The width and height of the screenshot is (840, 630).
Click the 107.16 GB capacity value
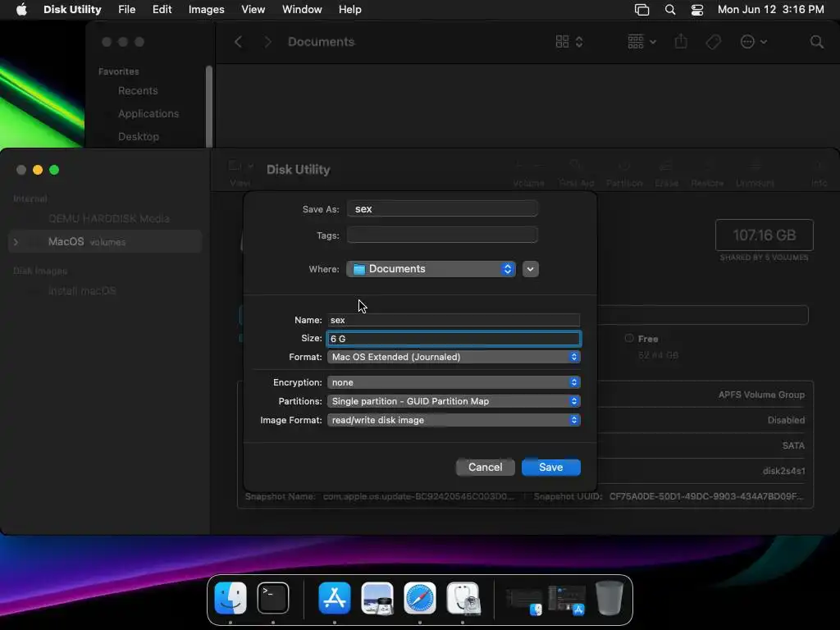[764, 235]
